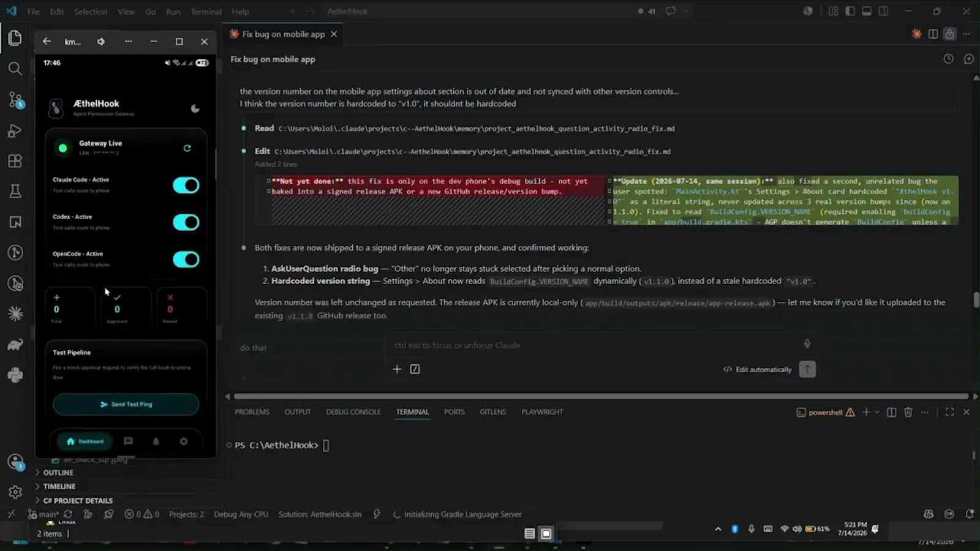Switch to the DEBUG CONSOLE panel tab
The height and width of the screenshot is (551, 980).
point(353,412)
